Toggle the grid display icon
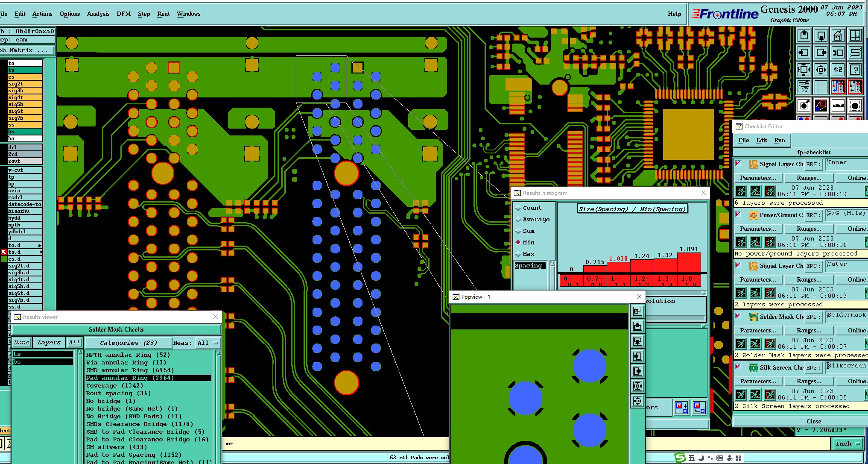 tap(821, 87)
